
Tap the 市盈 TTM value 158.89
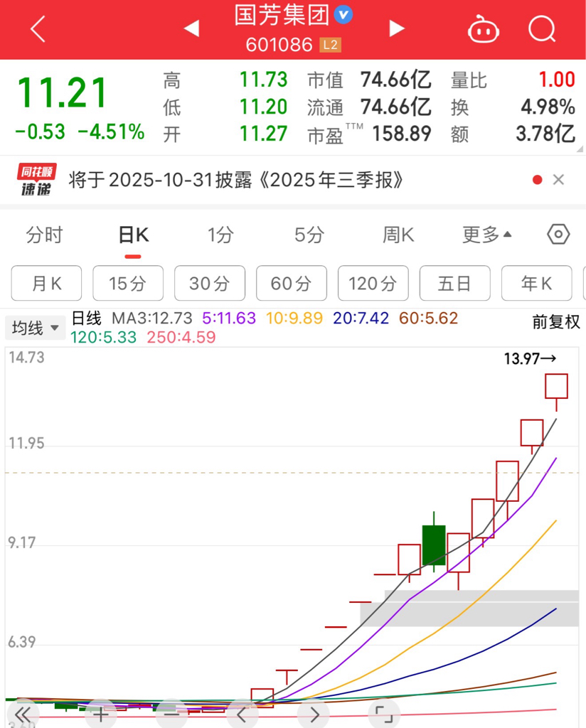click(402, 134)
